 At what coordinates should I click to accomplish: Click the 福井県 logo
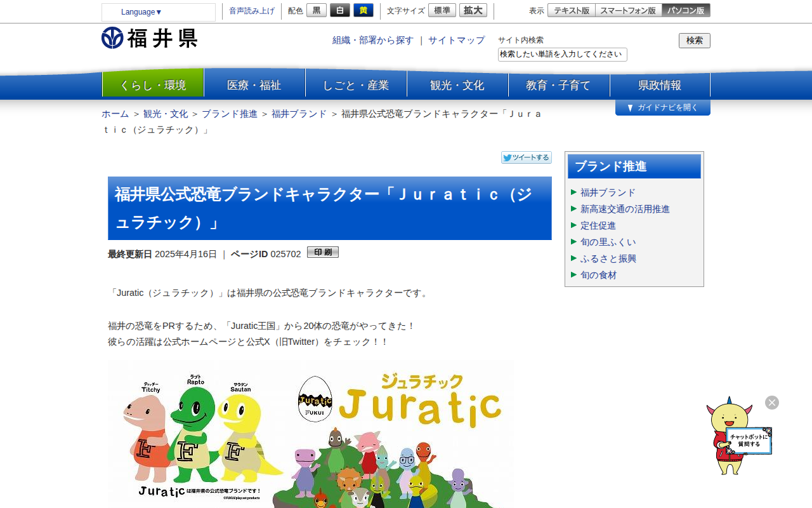click(150, 38)
